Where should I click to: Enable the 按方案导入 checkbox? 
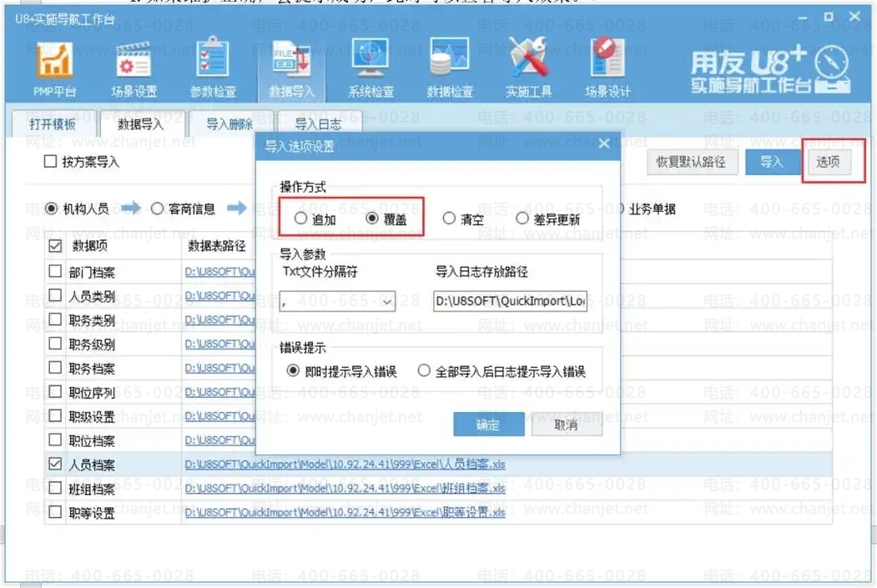point(50,162)
